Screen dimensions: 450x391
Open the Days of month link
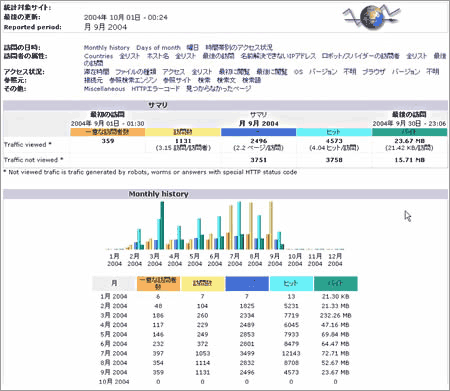(158, 48)
